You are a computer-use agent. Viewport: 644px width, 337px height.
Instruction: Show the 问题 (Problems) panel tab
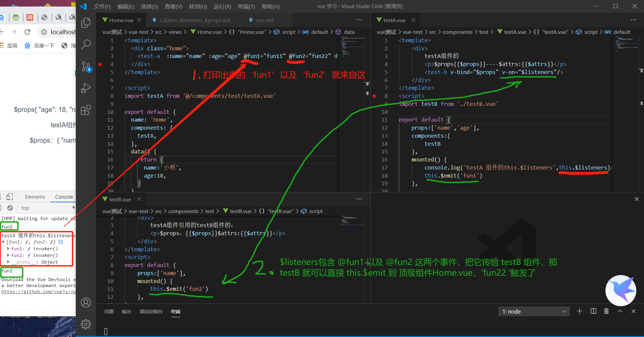[x=109, y=312]
